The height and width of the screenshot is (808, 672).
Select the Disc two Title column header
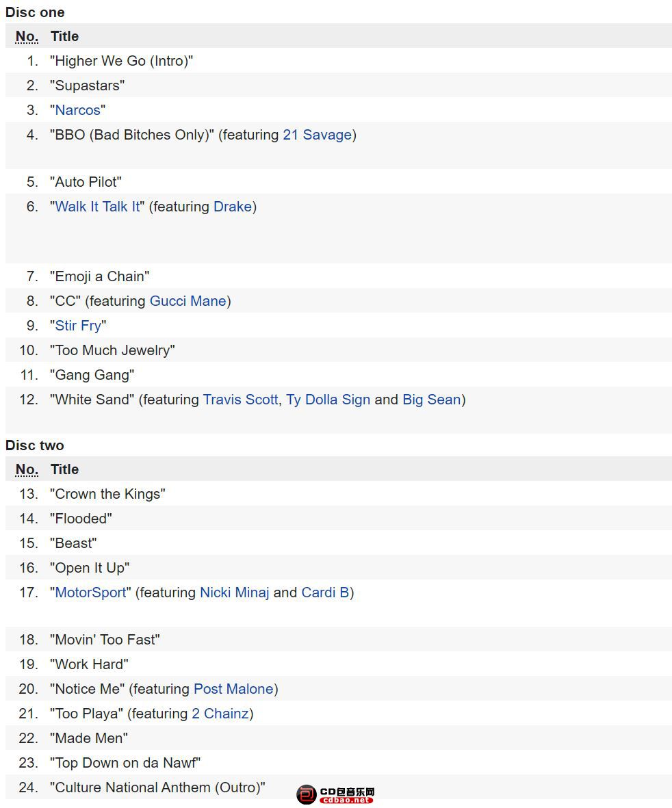tap(64, 469)
